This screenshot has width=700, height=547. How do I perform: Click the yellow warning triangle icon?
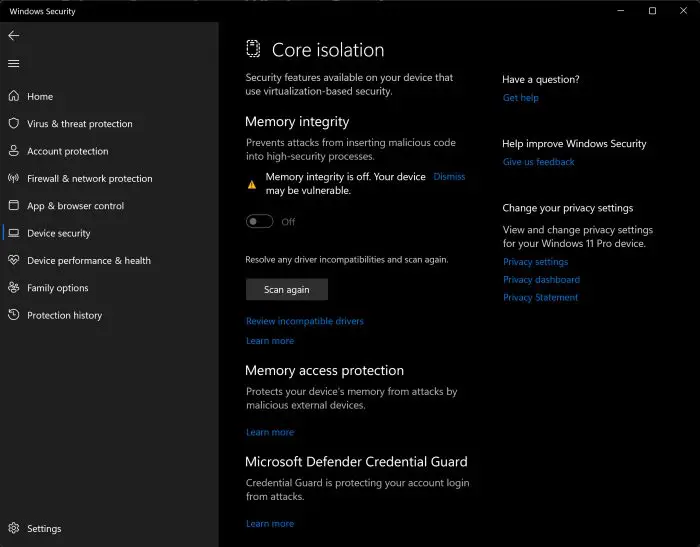tap(252, 184)
